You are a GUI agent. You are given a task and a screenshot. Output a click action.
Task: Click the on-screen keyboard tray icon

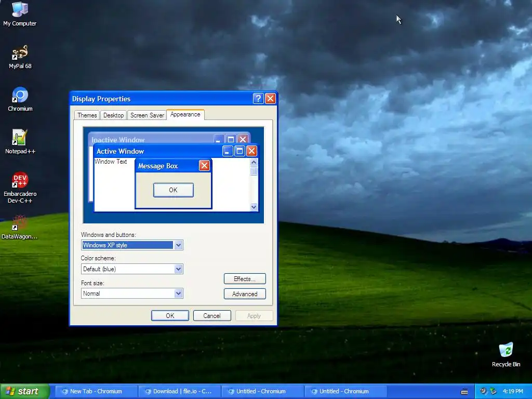tap(464, 392)
